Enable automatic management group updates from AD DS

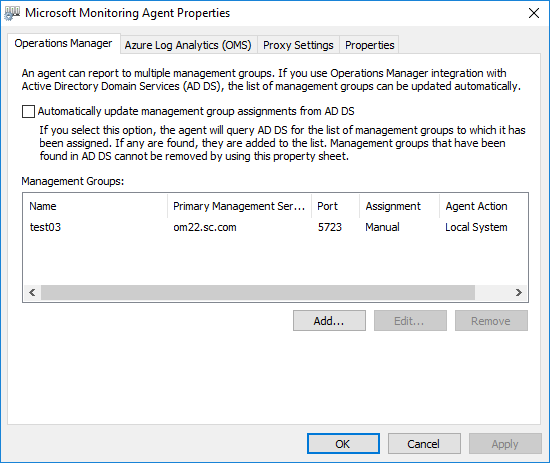(28, 112)
